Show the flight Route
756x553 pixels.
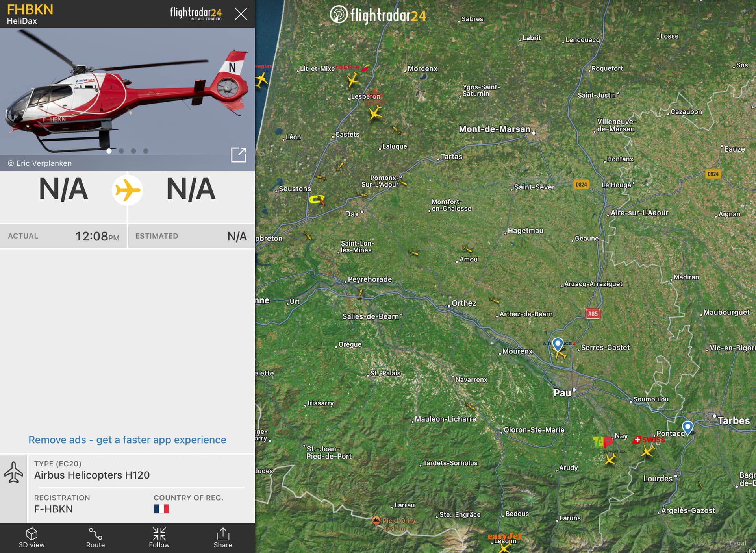click(95, 538)
